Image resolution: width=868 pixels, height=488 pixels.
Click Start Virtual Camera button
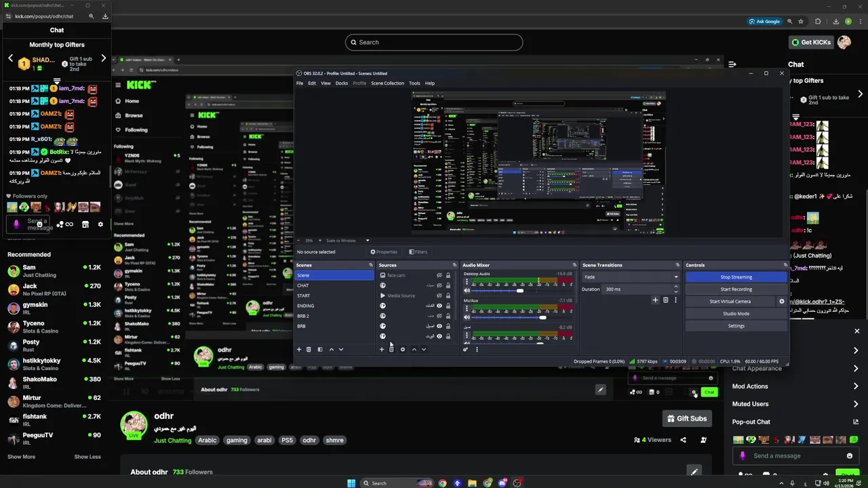[730, 302]
